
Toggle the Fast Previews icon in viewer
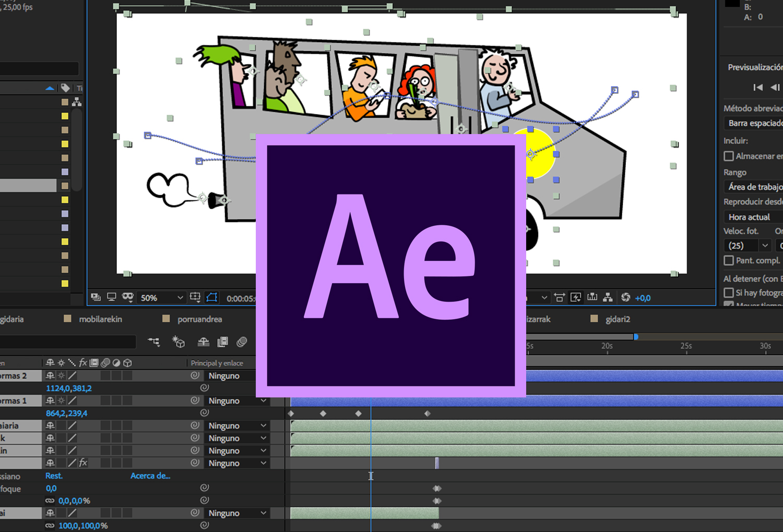pos(576,298)
